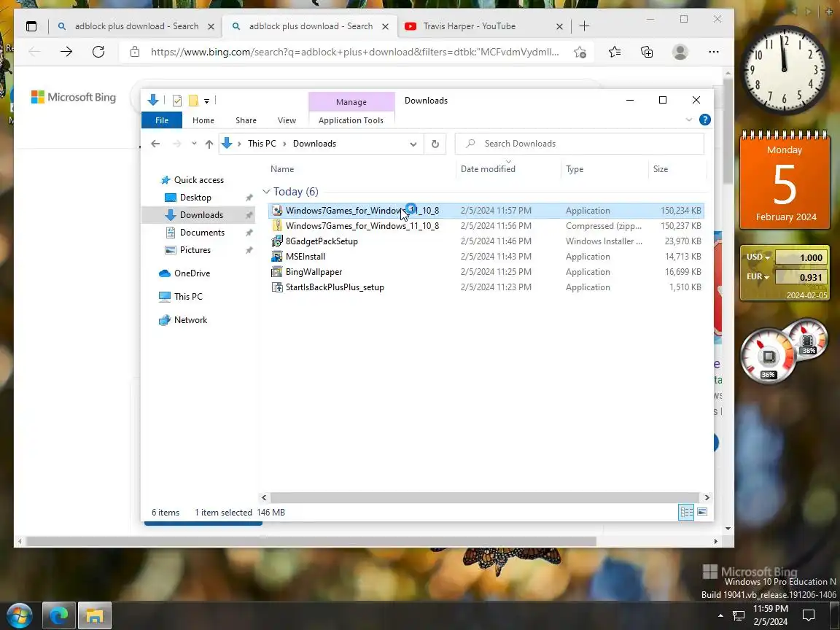
Task: Open a new tab in Edge
Action: pos(584,26)
